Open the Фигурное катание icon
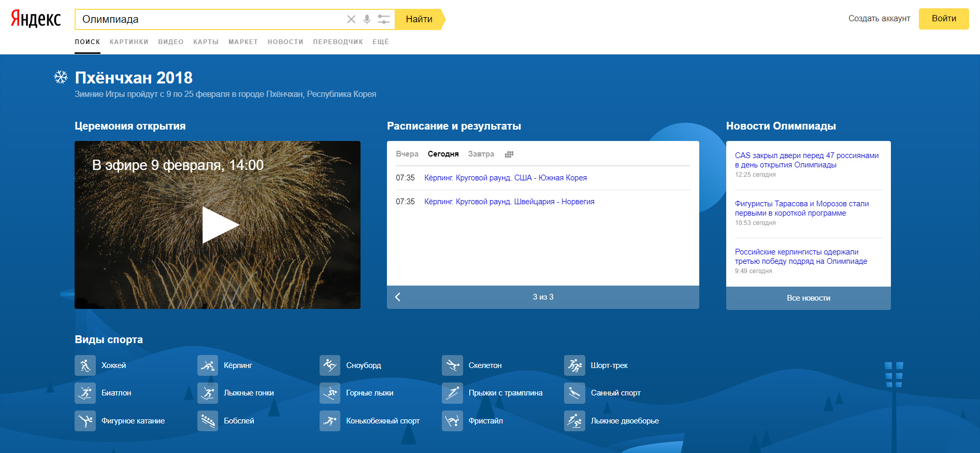The image size is (980, 453). click(x=85, y=421)
